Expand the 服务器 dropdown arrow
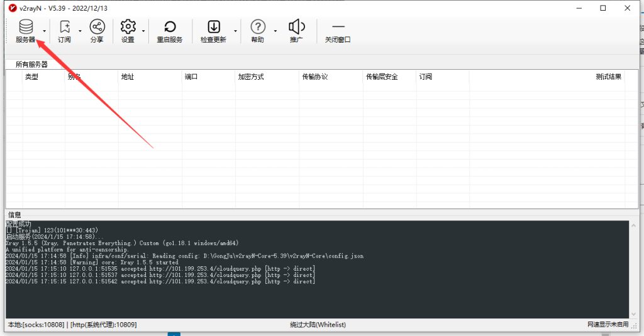The width and height of the screenshot is (644, 336). coord(45,31)
